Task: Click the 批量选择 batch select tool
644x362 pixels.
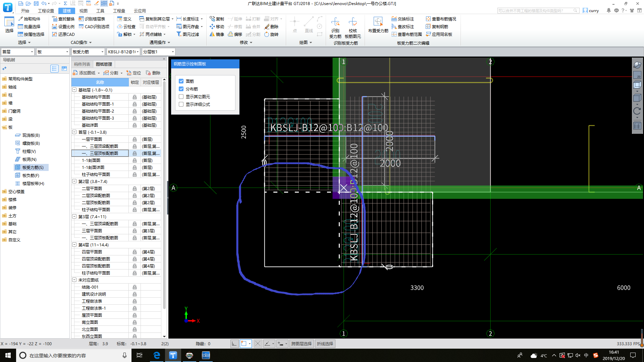Action: click(29, 26)
